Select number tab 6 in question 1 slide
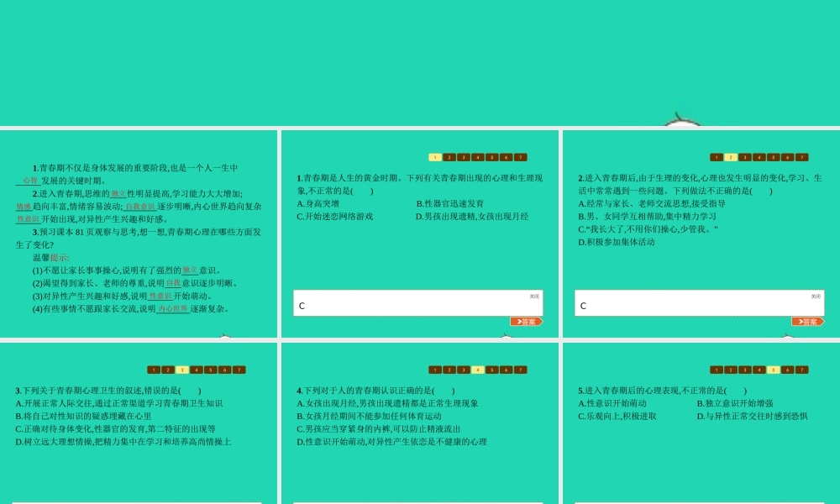Image resolution: width=840 pixels, height=504 pixels. coord(506,157)
